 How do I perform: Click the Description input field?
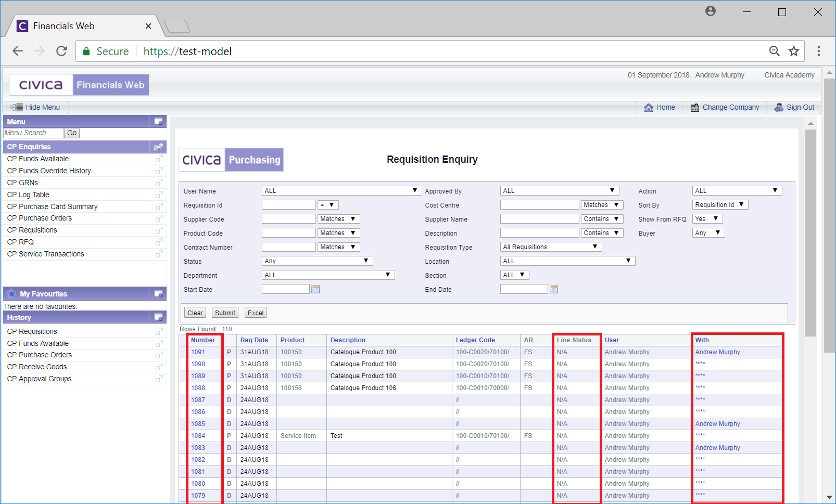click(540, 233)
